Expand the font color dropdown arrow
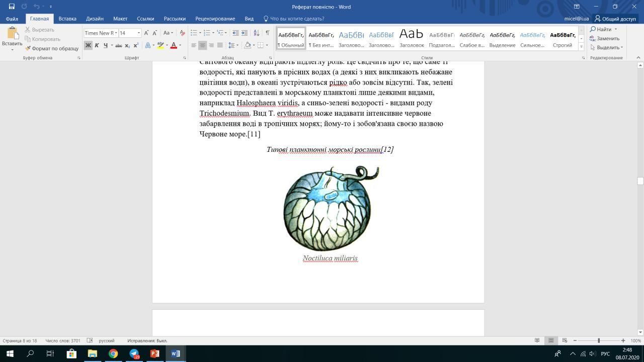The image size is (644, 362). (180, 45)
